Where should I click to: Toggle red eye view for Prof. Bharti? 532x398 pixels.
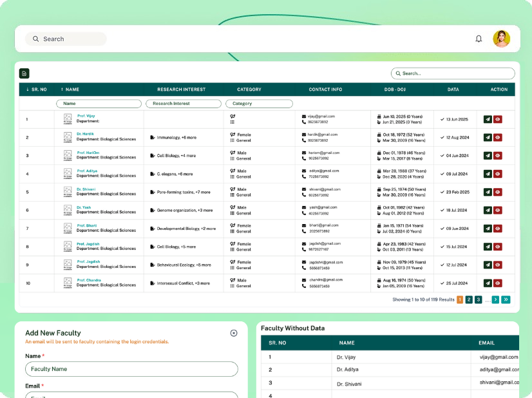(498, 228)
